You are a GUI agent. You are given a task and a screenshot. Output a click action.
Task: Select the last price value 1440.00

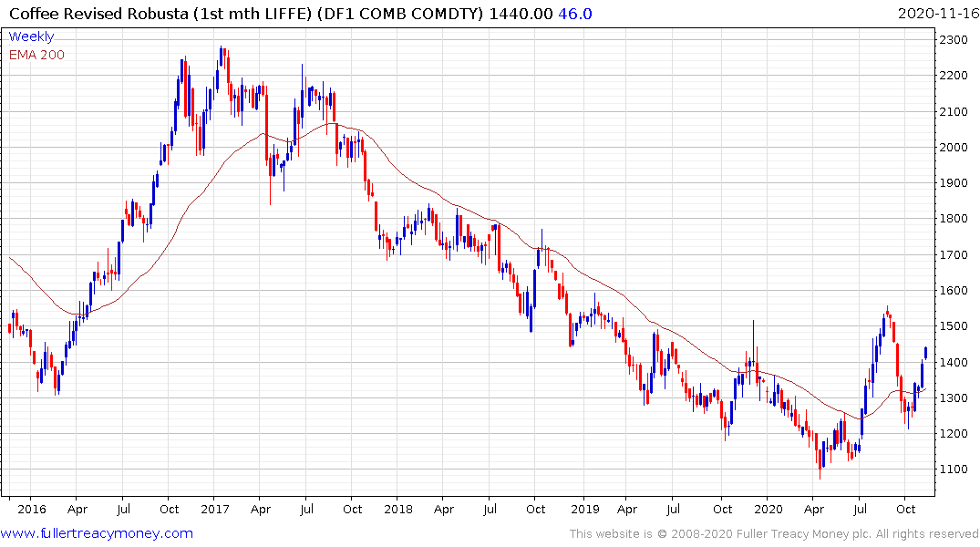pos(521,14)
